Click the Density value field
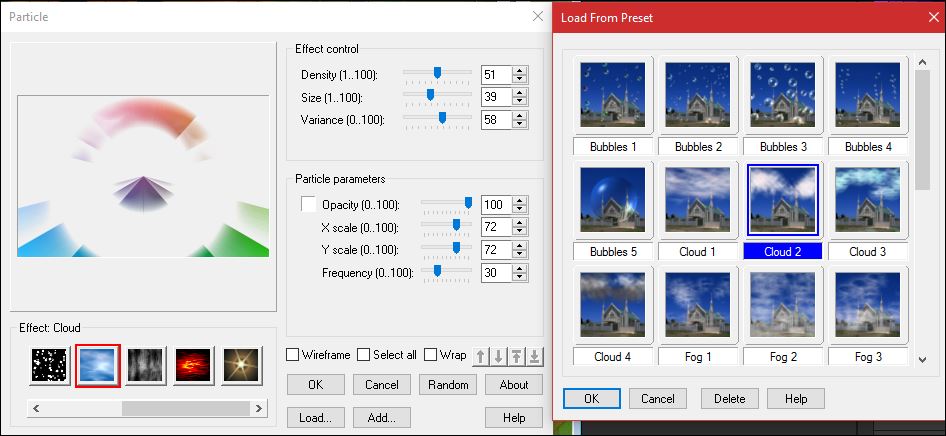This screenshot has height=436, width=946. tap(497, 75)
